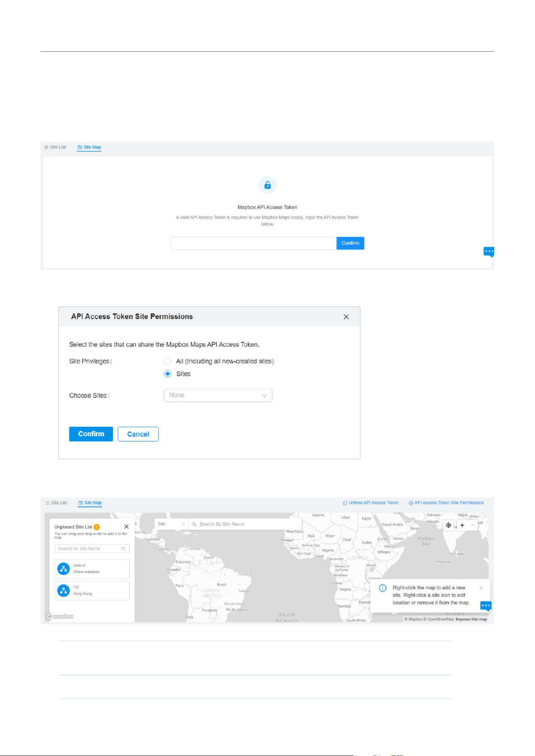Dismiss the right-click hint notification

(481, 588)
